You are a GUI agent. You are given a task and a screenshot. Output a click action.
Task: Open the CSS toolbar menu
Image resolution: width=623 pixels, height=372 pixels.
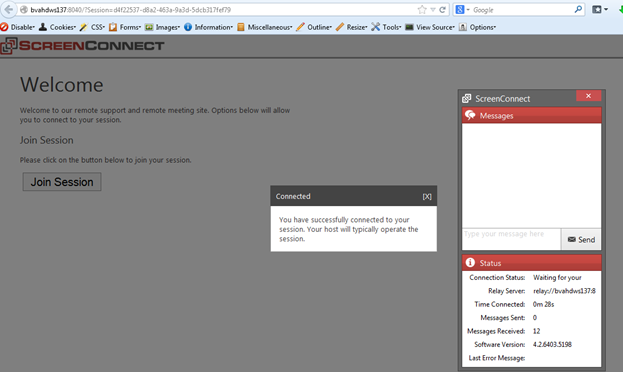(98, 27)
